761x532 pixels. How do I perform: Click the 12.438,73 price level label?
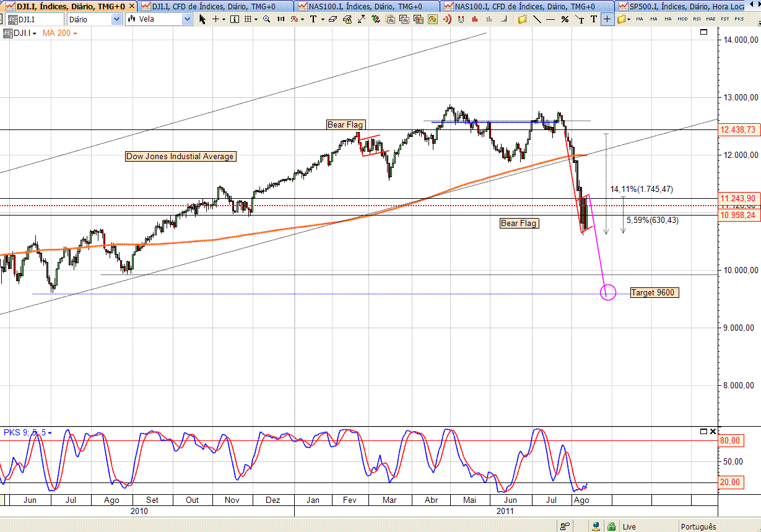click(x=738, y=129)
